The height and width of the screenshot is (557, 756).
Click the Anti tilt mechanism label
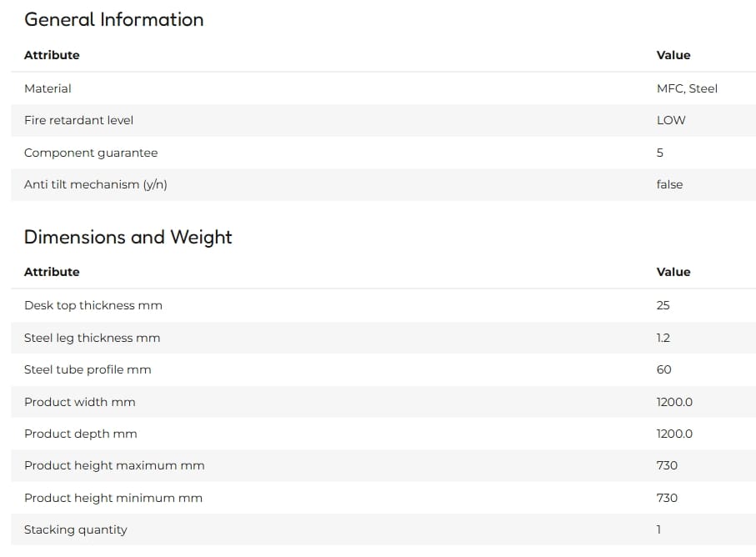point(96,185)
